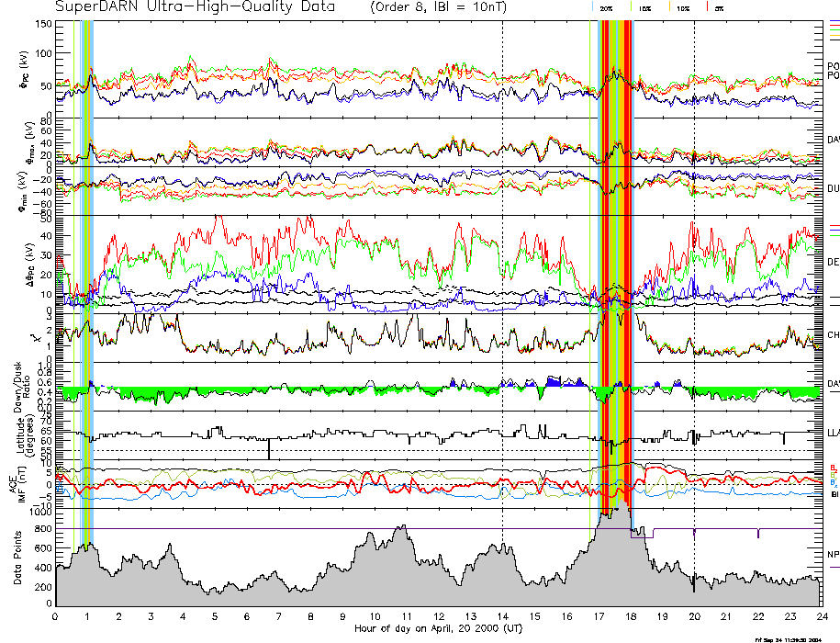Click the Φpc (kV) top panel y-axis label
Viewport: 840px width, 643px height.
[25, 70]
